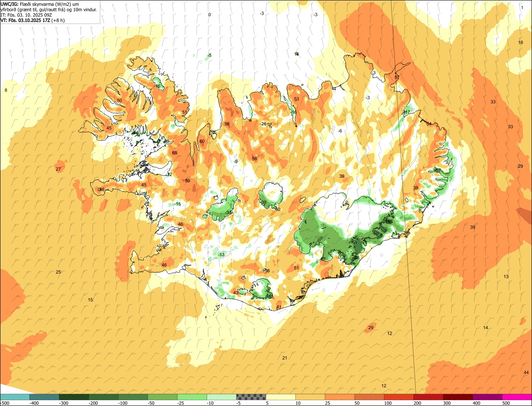This screenshot has width=532, height=406.
Task: Click the map value '54' on the east coast
Action: pos(429,124)
